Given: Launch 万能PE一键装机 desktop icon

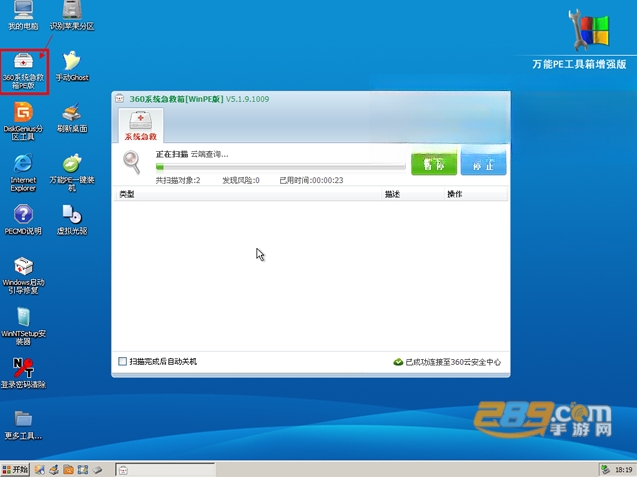Looking at the screenshot, I should click(x=72, y=173).
